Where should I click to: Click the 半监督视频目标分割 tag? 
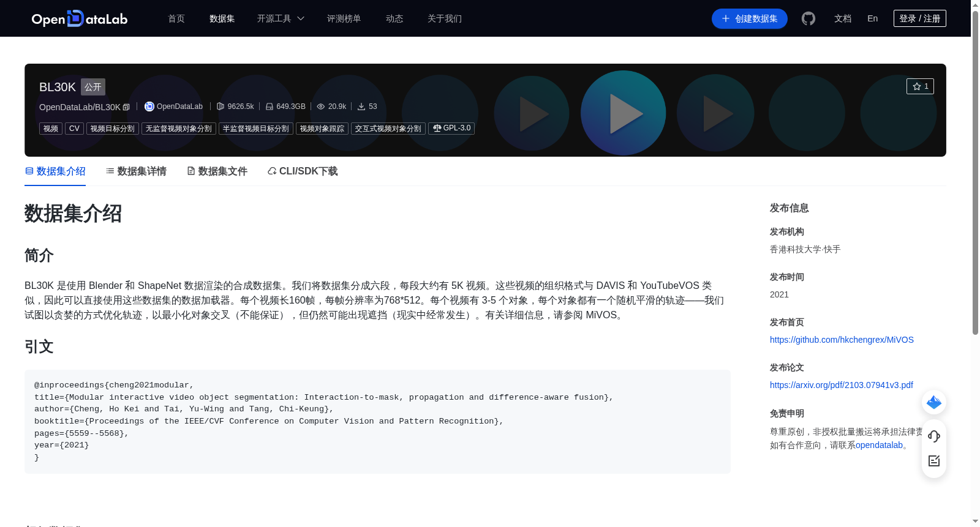pos(256,129)
